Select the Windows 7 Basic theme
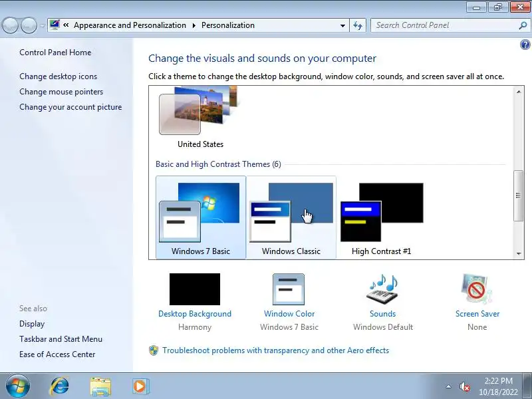The height and width of the screenshot is (399, 532). (x=201, y=217)
